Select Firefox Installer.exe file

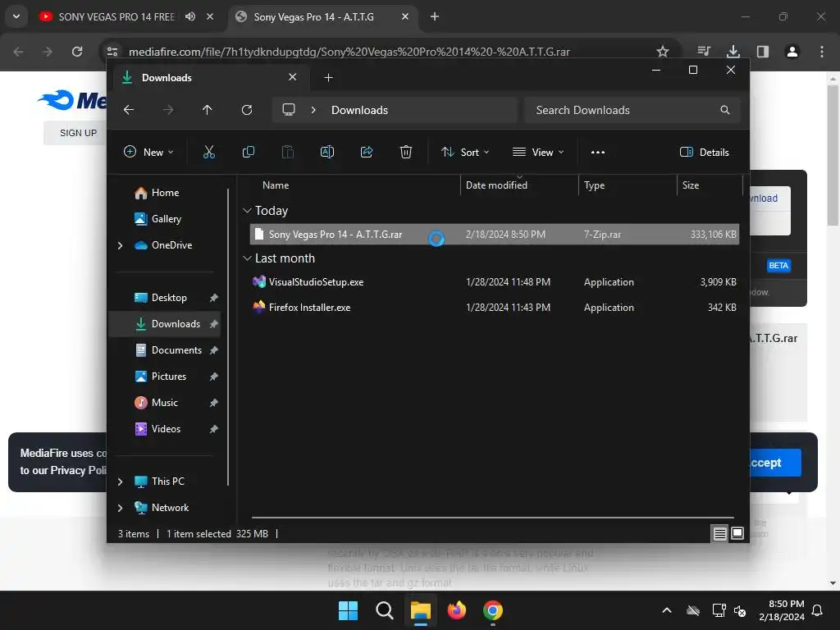click(x=494, y=308)
